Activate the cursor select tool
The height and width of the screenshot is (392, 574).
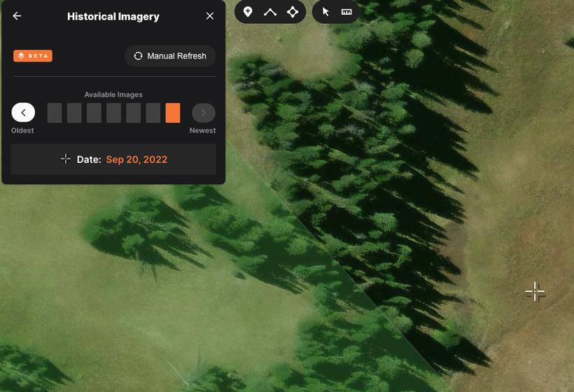tap(325, 12)
